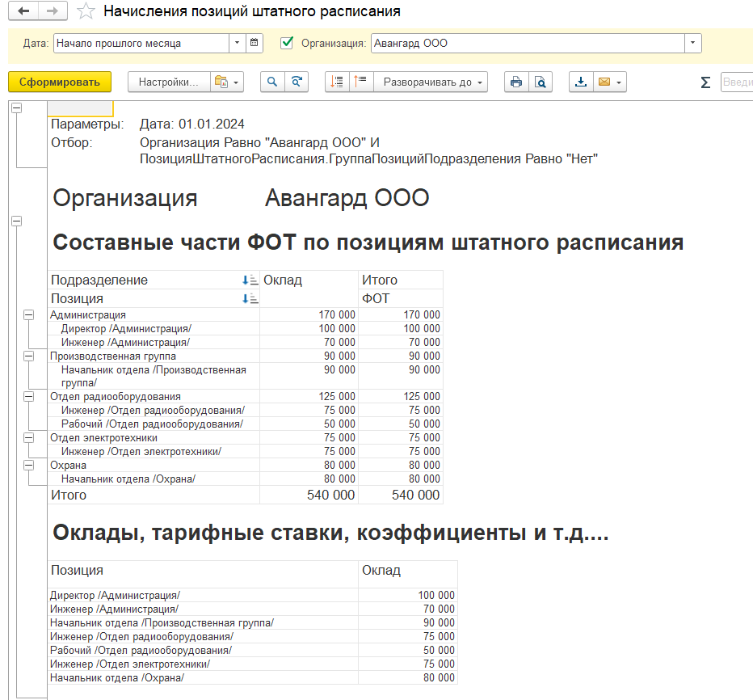Open print preview icon

541,82
